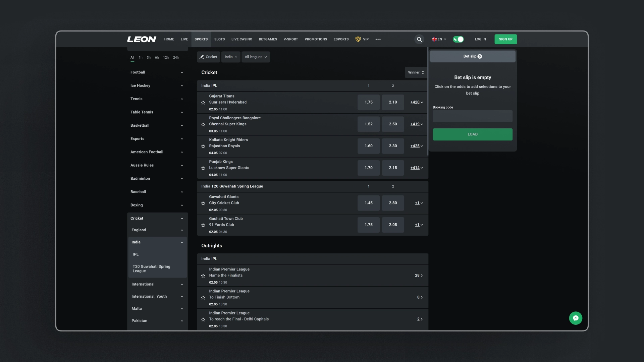The width and height of the screenshot is (644, 362).
Task: Open the All leagues dropdown
Action: [x=256, y=57]
